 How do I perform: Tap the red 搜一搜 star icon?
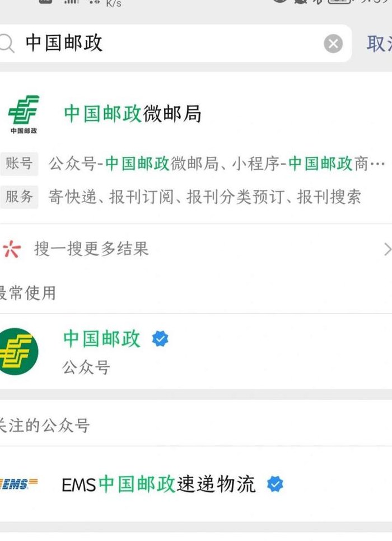coord(11,249)
